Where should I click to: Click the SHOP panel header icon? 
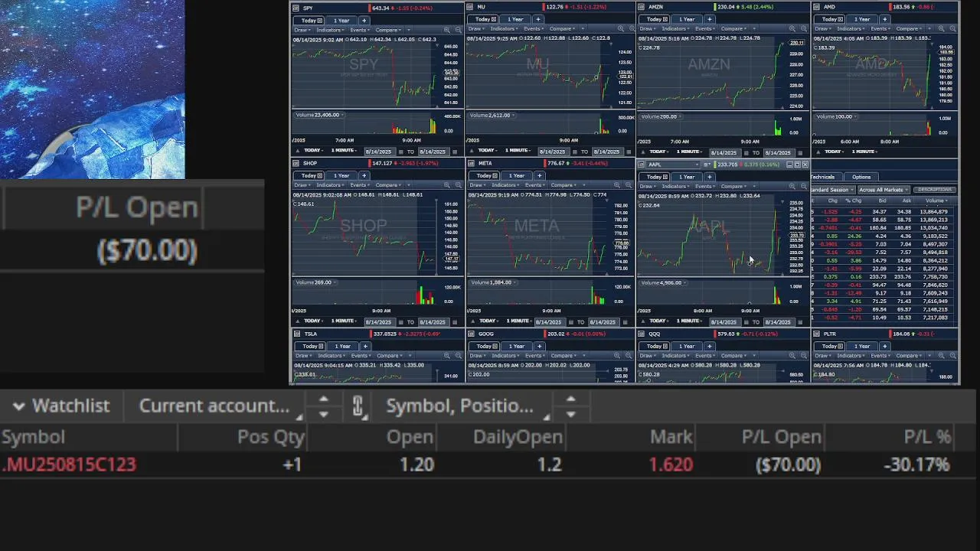pyautogui.click(x=296, y=163)
